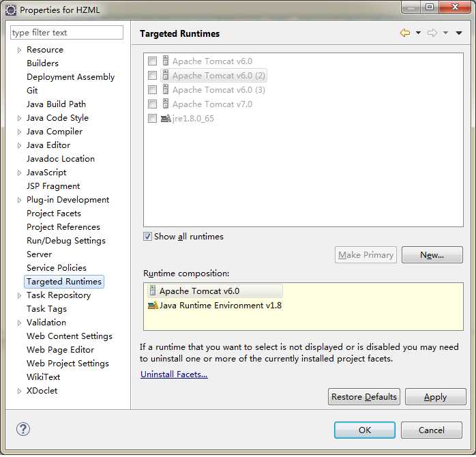The width and height of the screenshot is (476, 457).
Task: Open Task Tags page
Action: (46, 309)
